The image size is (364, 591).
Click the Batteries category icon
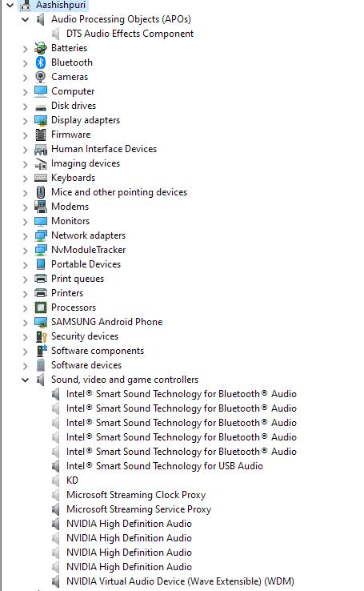click(41, 48)
